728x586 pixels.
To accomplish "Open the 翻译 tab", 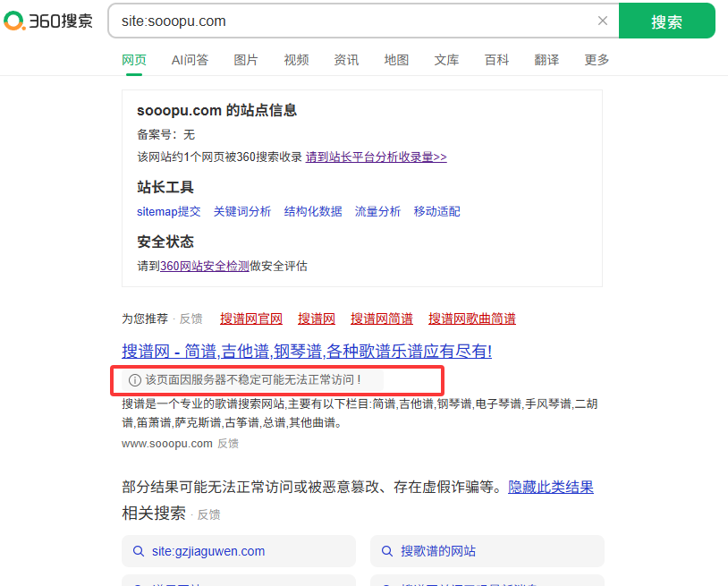I will pos(546,60).
